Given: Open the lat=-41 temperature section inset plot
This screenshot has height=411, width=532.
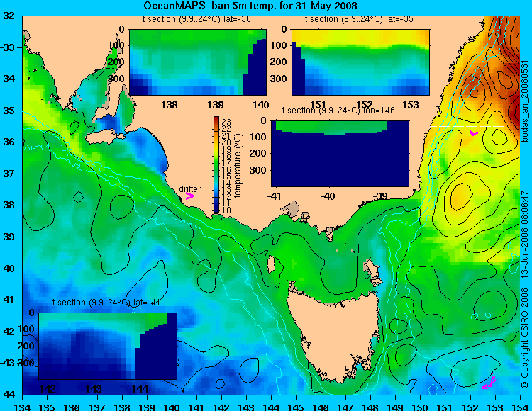Looking at the screenshot, I should tap(108, 346).
